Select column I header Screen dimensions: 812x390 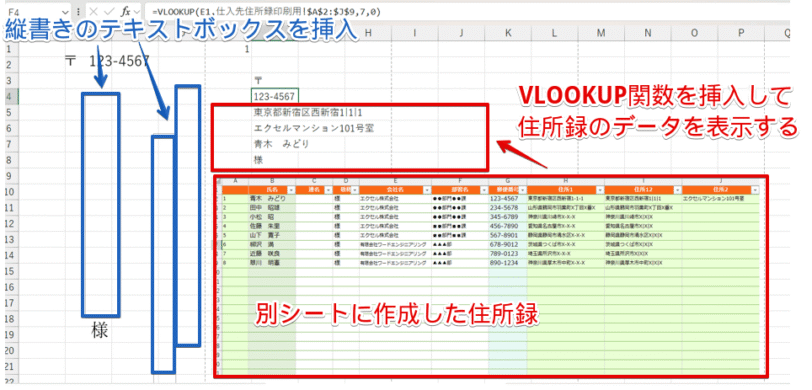pos(415,33)
